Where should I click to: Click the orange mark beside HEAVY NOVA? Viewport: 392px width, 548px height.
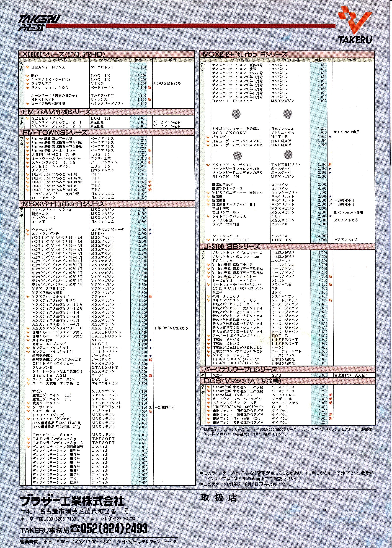click(x=27, y=67)
